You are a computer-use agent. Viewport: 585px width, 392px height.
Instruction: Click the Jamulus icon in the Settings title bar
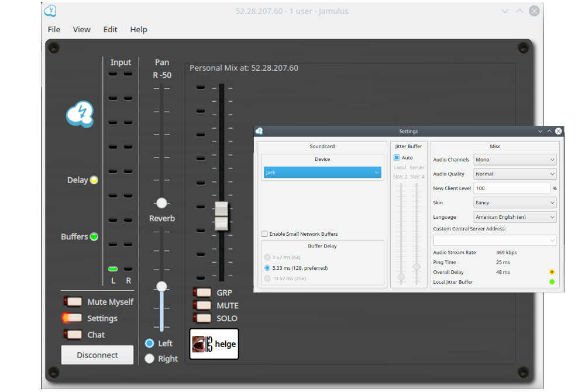tap(259, 131)
